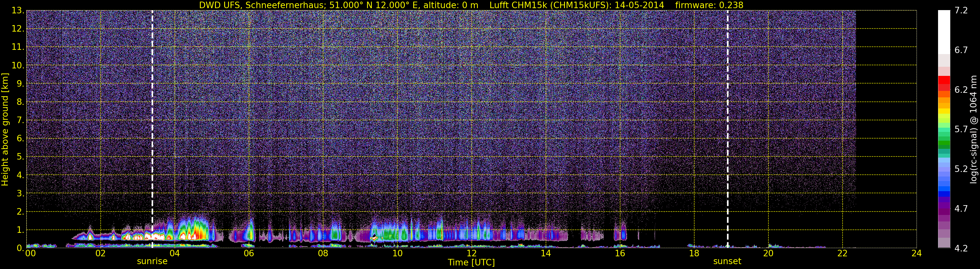Click the colorbar value '5.7'
This screenshot has height=269, width=980.
pyautogui.click(x=961, y=130)
